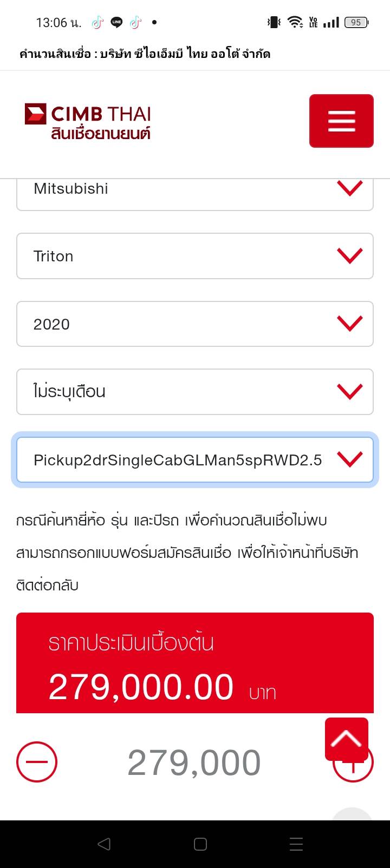
Task: Tap the 279,000 loan amount field
Action: [194, 762]
